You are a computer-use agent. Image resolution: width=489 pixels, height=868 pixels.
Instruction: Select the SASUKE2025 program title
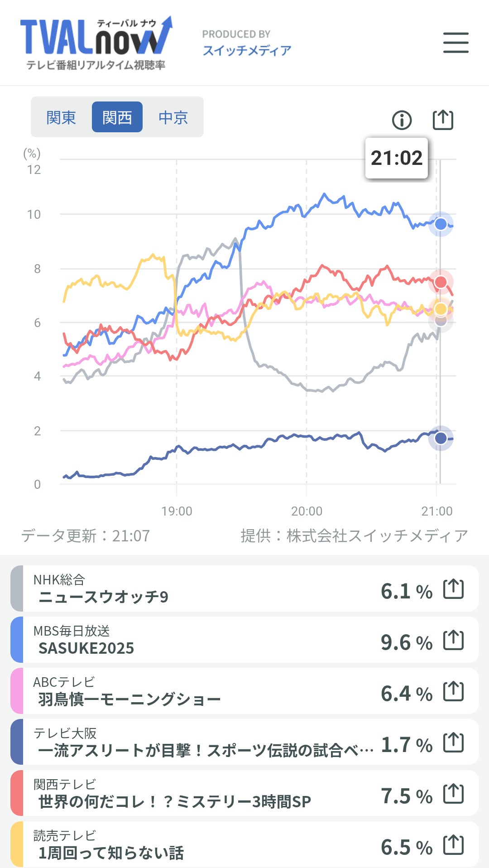[x=86, y=648]
